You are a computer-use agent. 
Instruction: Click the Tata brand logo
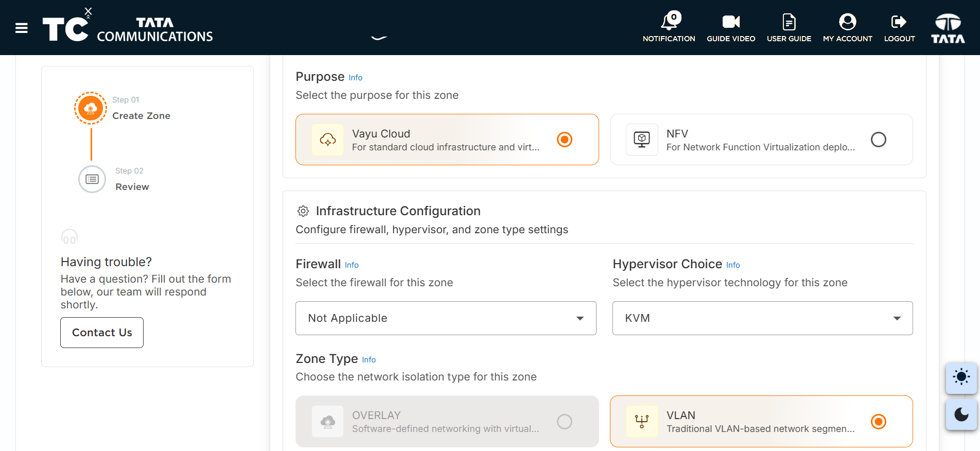(948, 28)
